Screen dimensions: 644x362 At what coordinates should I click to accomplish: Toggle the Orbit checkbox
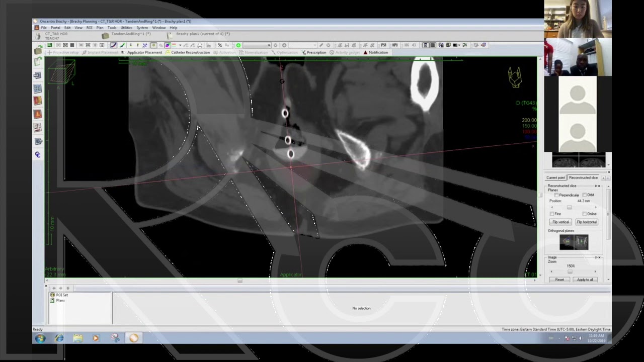click(x=585, y=195)
